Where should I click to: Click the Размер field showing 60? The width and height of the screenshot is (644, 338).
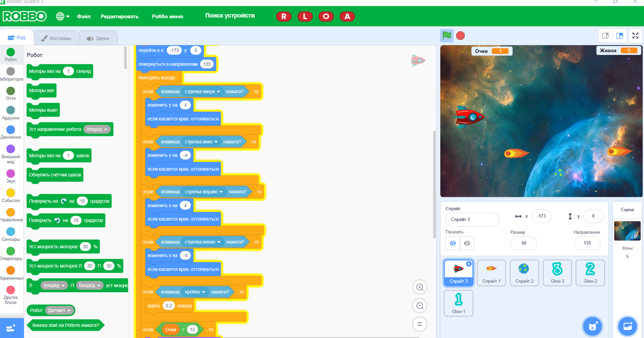[524, 243]
